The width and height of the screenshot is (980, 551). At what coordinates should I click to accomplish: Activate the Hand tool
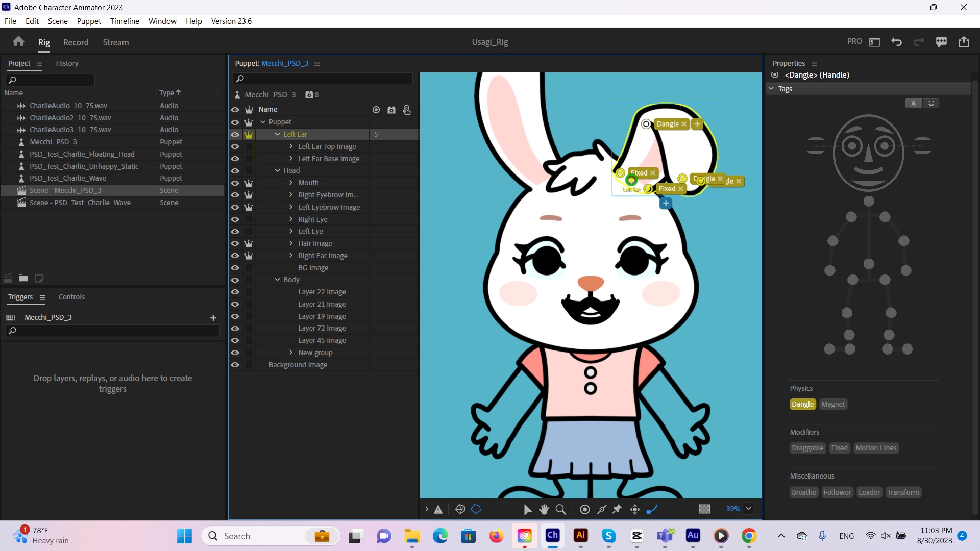[544, 509]
